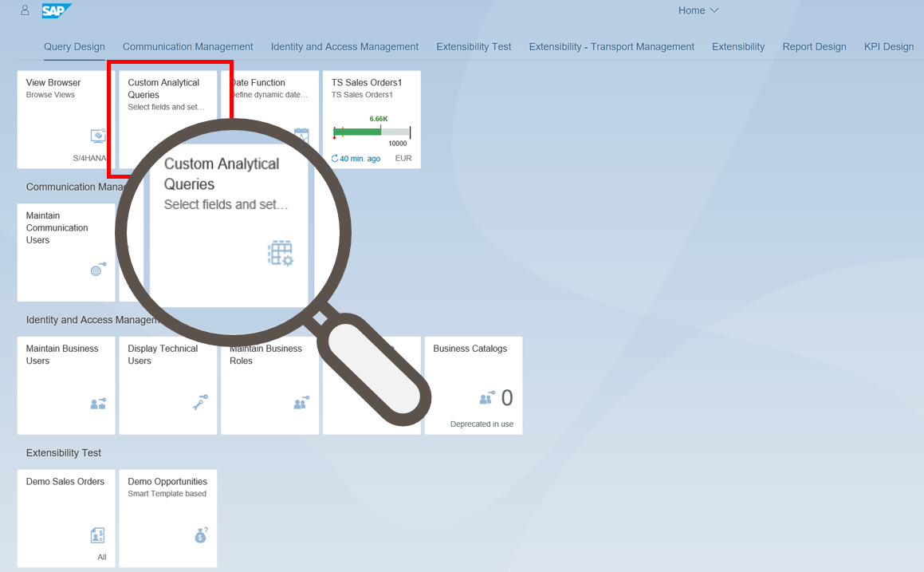Screen dimensions: 924x572
Task: Switch to the Query Design tab
Action: point(74,46)
